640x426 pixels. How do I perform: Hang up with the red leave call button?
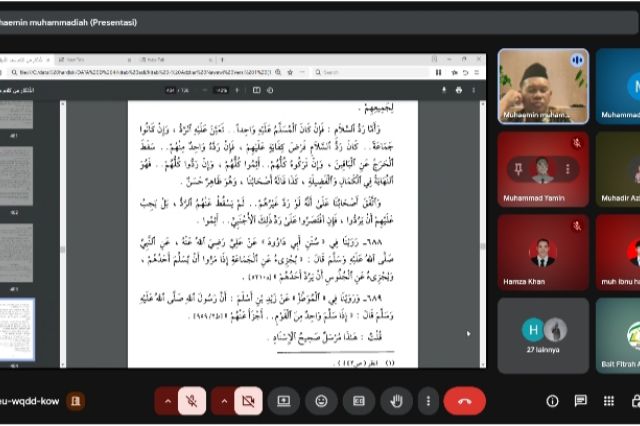(x=464, y=401)
